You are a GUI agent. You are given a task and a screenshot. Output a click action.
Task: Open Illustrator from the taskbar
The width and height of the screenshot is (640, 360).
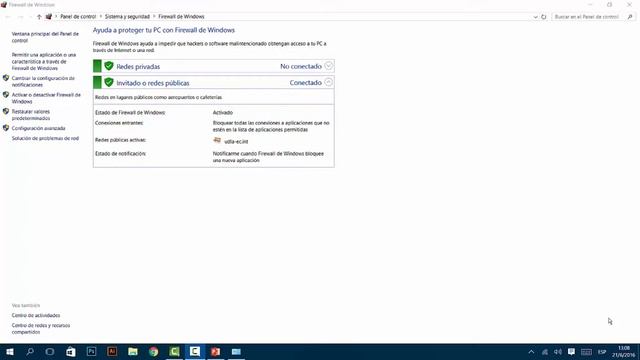click(112, 351)
